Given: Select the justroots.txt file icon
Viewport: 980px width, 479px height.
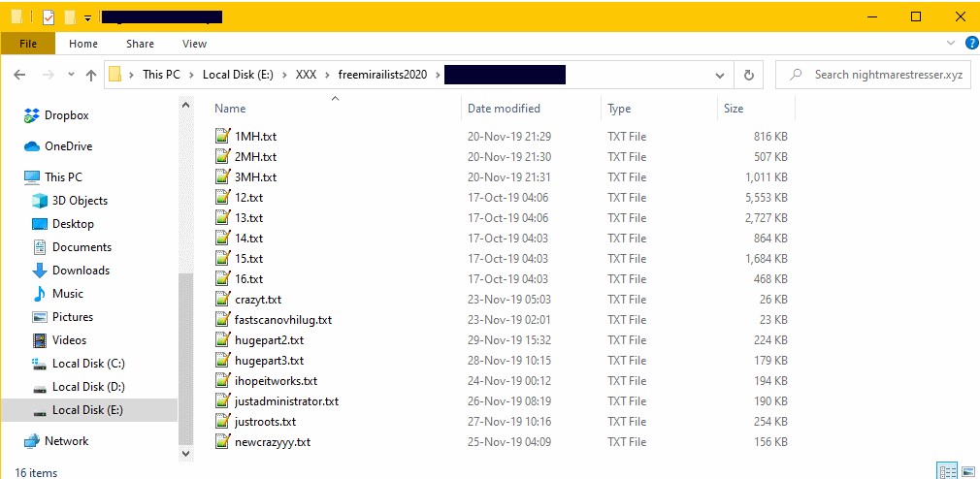Looking at the screenshot, I should coord(222,422).
